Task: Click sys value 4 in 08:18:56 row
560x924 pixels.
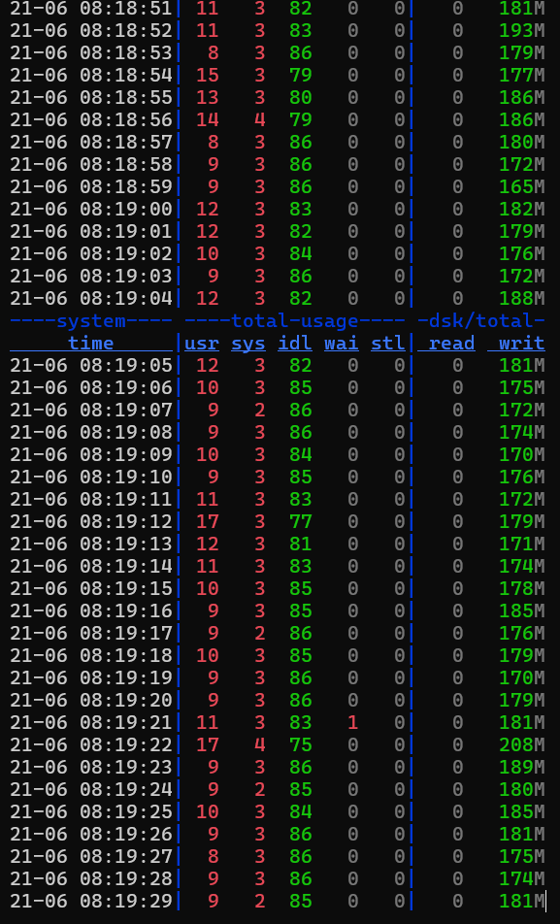Action: (x=260, y=120)
